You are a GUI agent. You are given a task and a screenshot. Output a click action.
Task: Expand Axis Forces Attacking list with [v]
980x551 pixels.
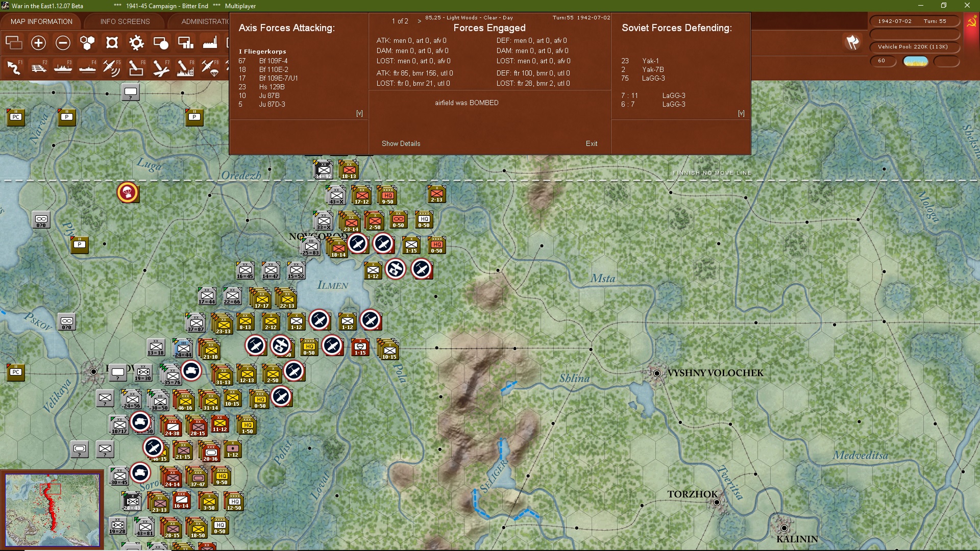(359, 113)
